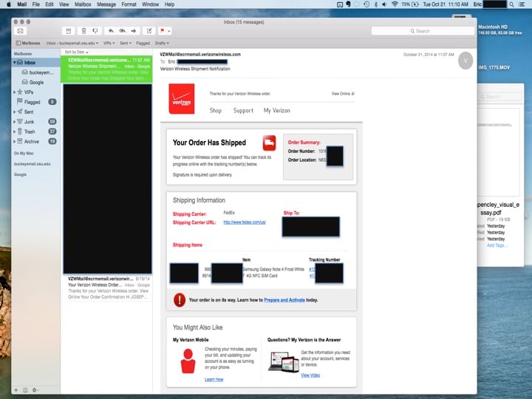Open VIPs favorites bar dropdown
The image size is (532, 399).
click(109, 43)
